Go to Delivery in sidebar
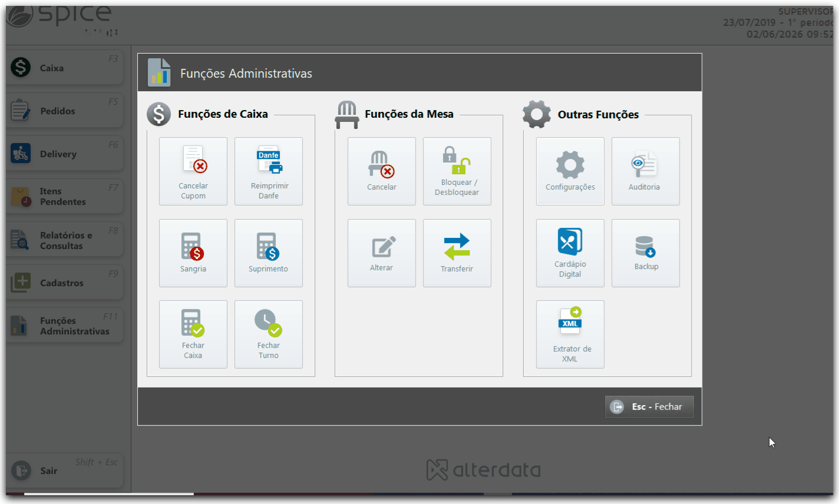The image size is (839, 504). [x=65, y=153]
